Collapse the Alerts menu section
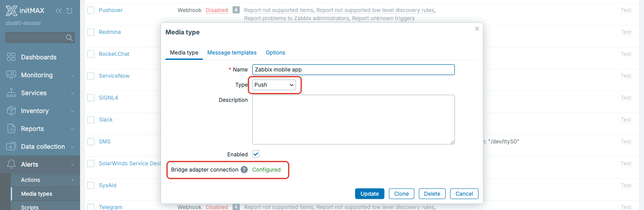This screenshot has height=210, width=644. [x=72, y=164]
